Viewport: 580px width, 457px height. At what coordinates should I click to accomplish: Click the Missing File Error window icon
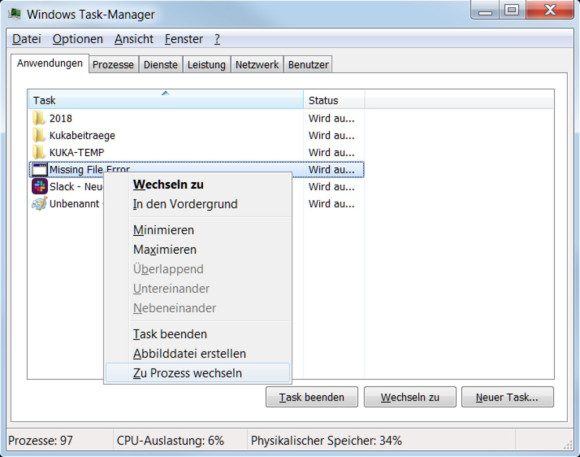coord(40,169)
